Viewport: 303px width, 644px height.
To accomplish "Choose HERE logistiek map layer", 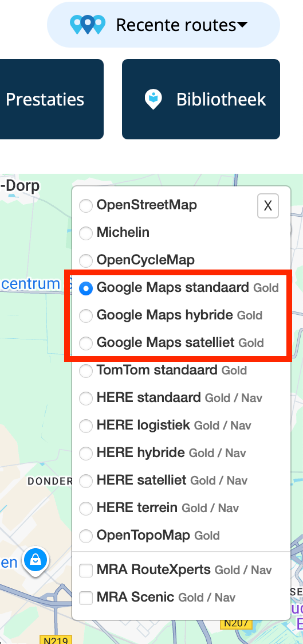I will (86, 426).
